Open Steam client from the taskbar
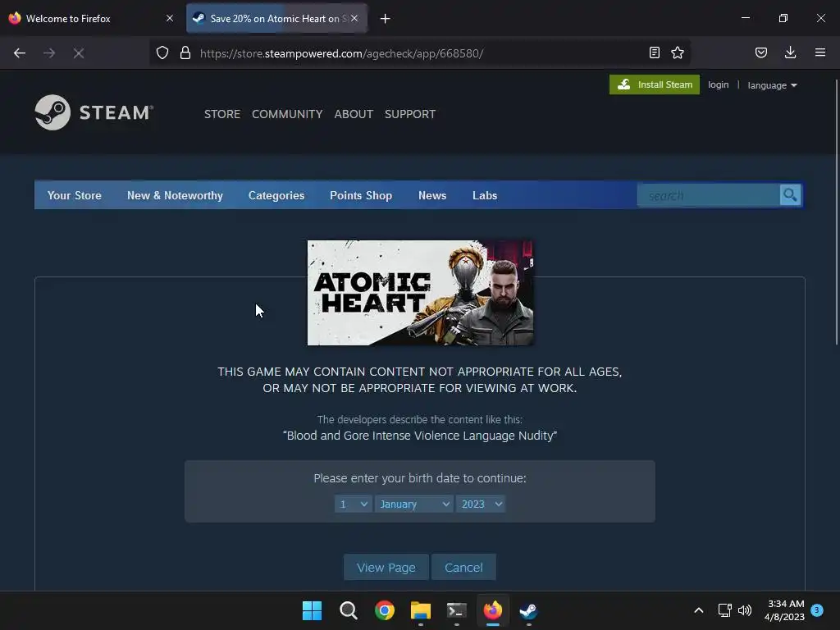Screen dimensions: 840x630 coord(529,610)
